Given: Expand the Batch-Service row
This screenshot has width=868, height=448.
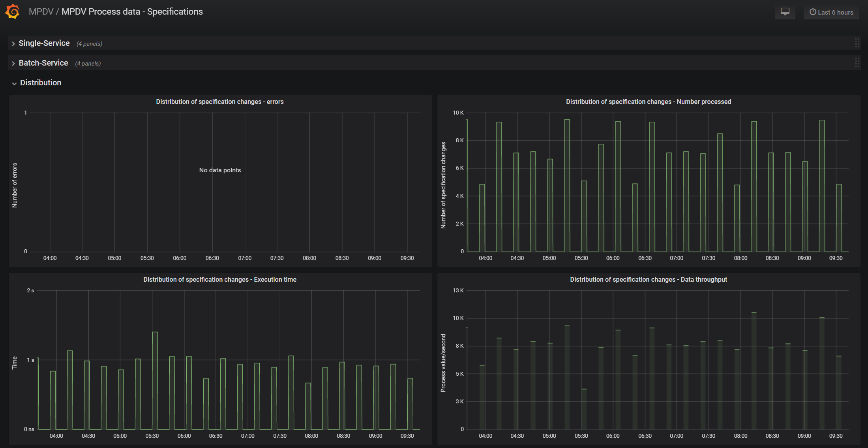Looking at the screenshot, I should point(13,63).
